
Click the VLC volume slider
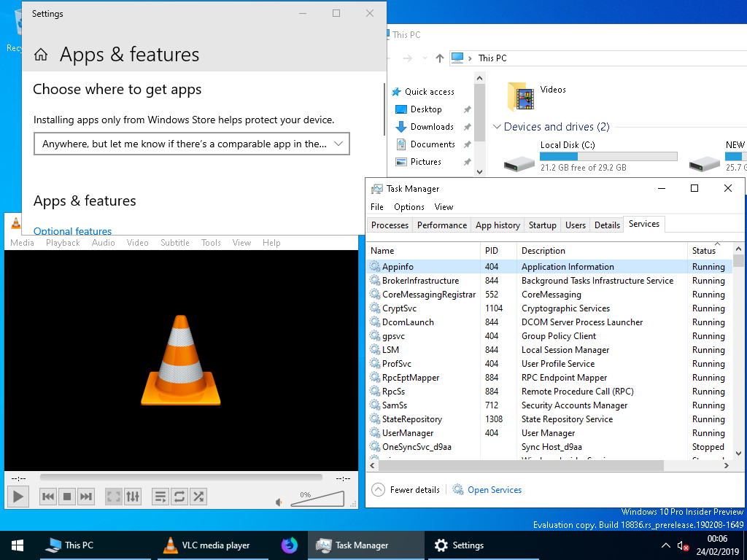pyautogui.click(x=317, y=499)
